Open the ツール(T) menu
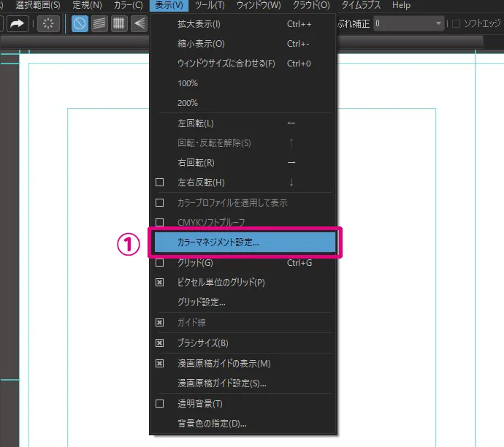Viewport: 504px width, 447px height. (x=210, y=5)
